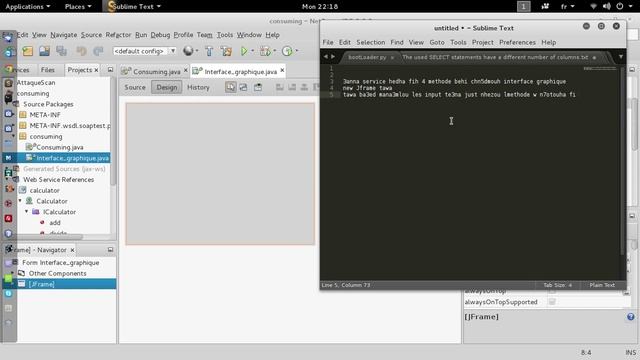The height and width of the screenshot is (360, 640).
Task: Select Consuming.java in Projects tree
Action: 56,147
